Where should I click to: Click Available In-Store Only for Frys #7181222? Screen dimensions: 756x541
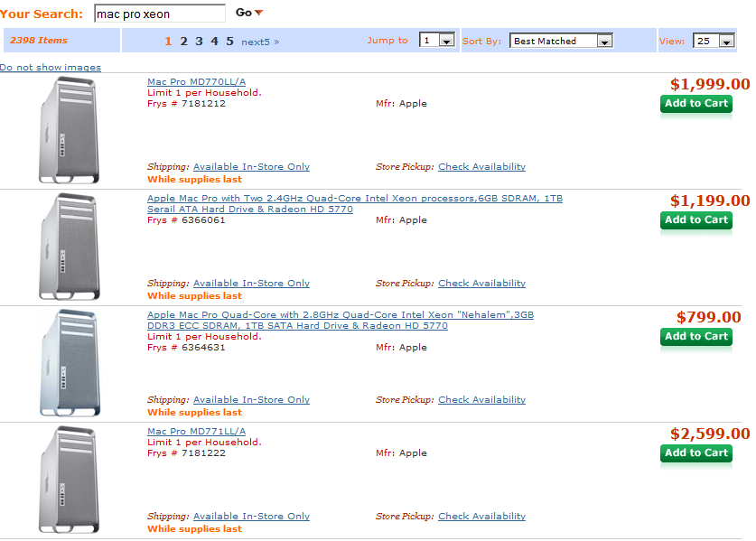[x=251, y=517]
